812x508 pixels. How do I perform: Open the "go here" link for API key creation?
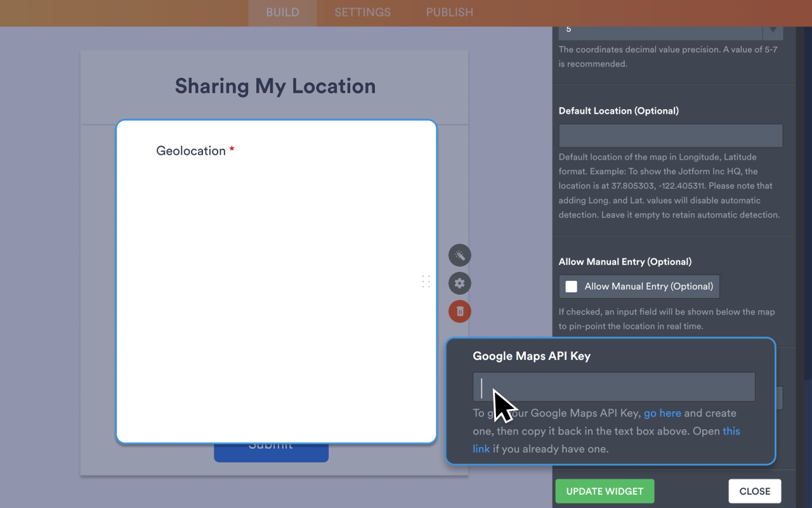[662, 413]
